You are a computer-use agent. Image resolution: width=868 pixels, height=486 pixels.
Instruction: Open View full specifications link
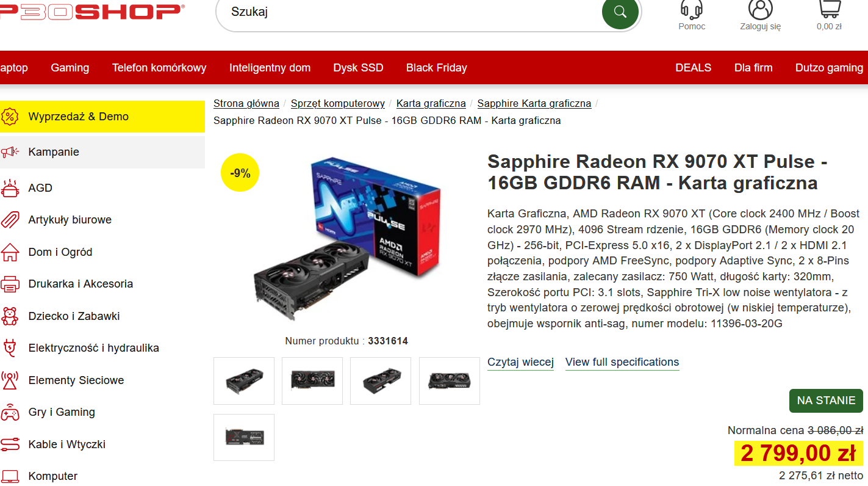tap(622, 362)
